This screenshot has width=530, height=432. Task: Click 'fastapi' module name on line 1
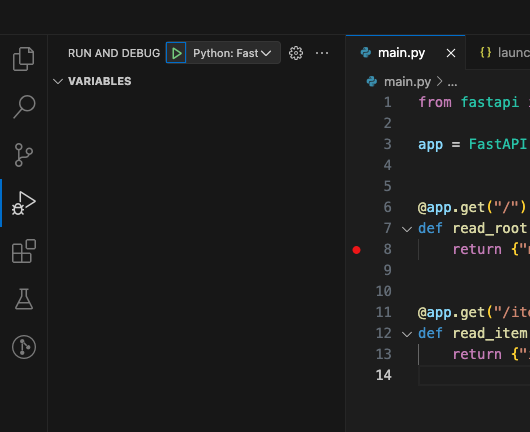click(490, 102)
